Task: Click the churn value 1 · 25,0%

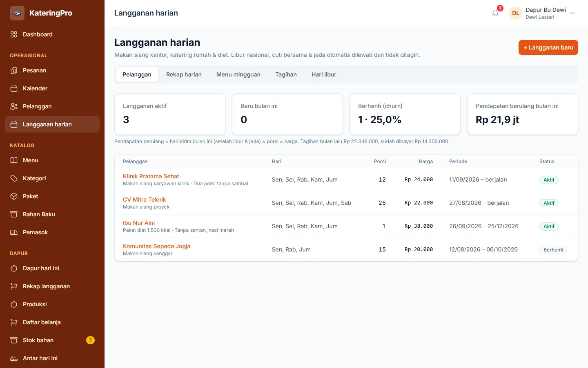Action: tap(380, 119)
